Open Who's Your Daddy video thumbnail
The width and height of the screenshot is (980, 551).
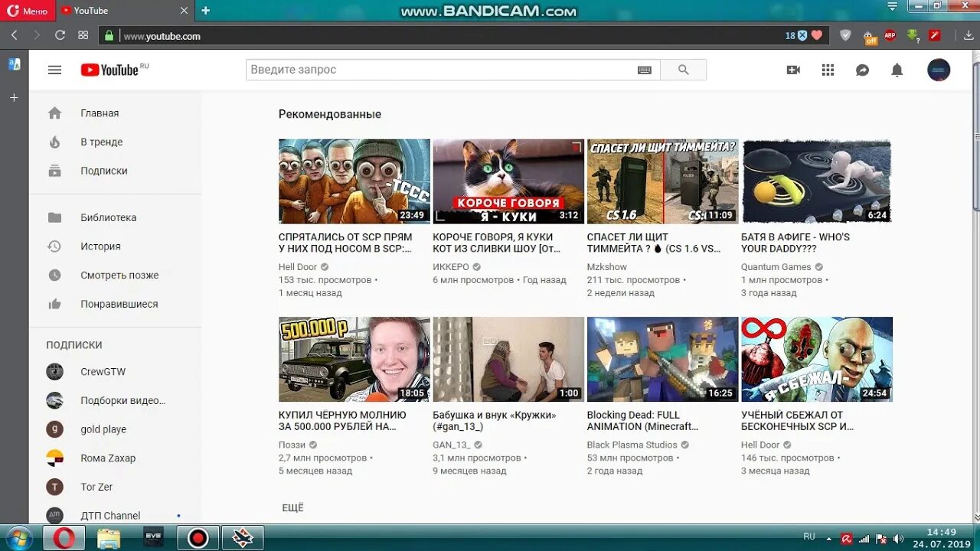click(x=816, y=181)
